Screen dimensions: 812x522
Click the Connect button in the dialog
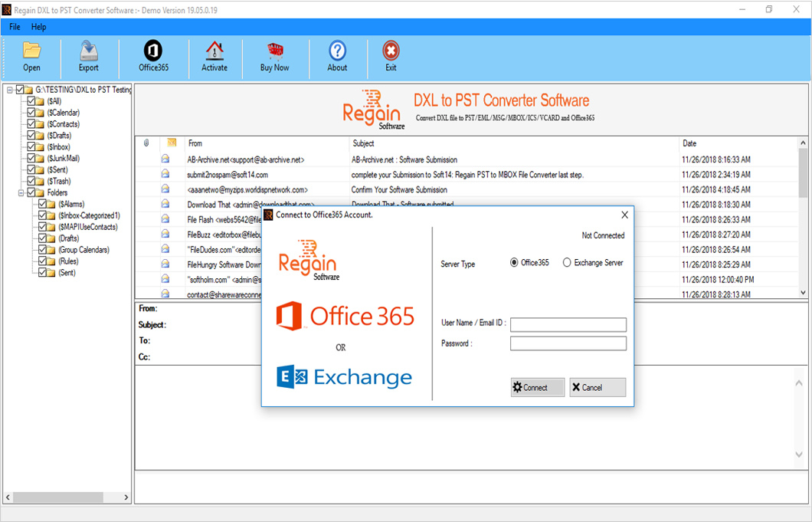(x=537, y=387)
